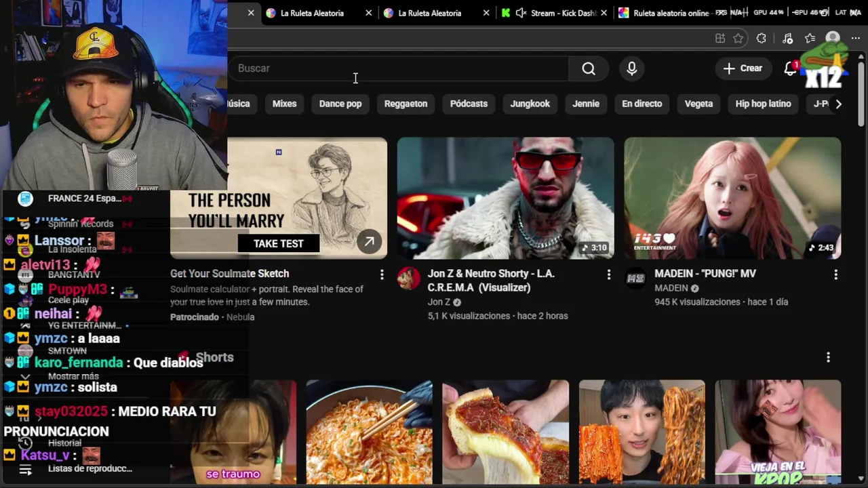The image size is (868, 488).
Task: Open Jon Z & Neutro Shorty video title
Action: (x=491, y=281)
